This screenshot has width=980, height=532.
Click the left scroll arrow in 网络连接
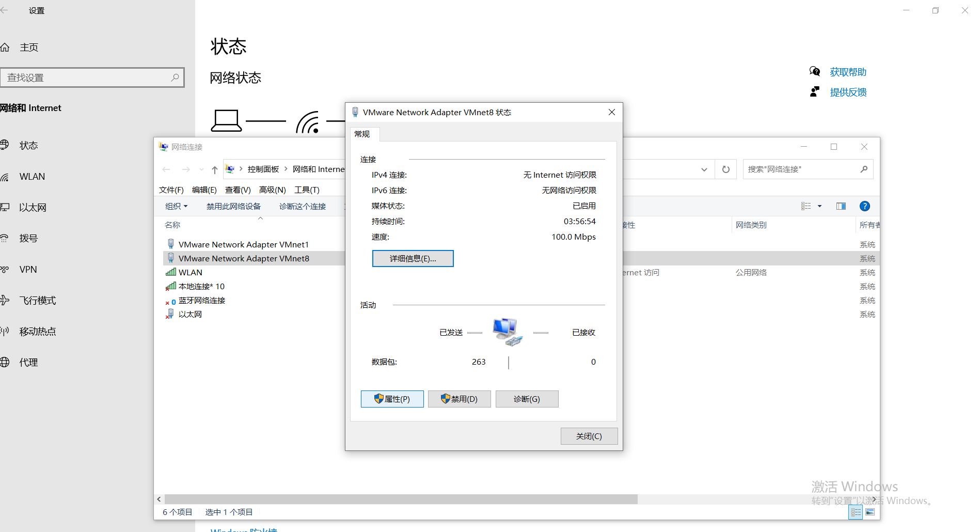click(159, 499)
